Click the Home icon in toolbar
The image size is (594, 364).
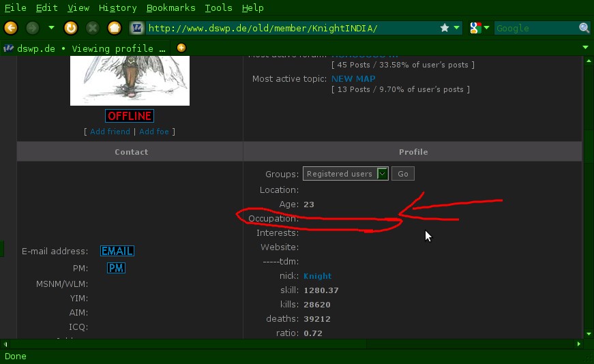tap(115, 28)
